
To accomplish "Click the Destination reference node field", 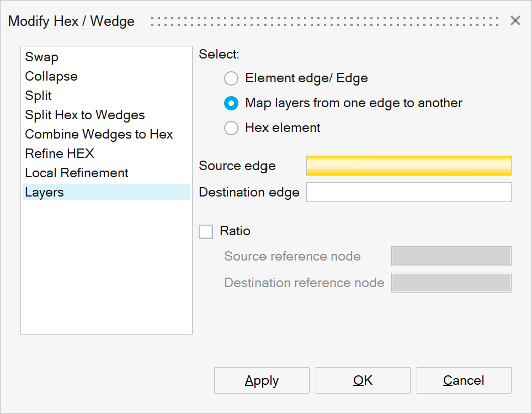I will 451,283.
